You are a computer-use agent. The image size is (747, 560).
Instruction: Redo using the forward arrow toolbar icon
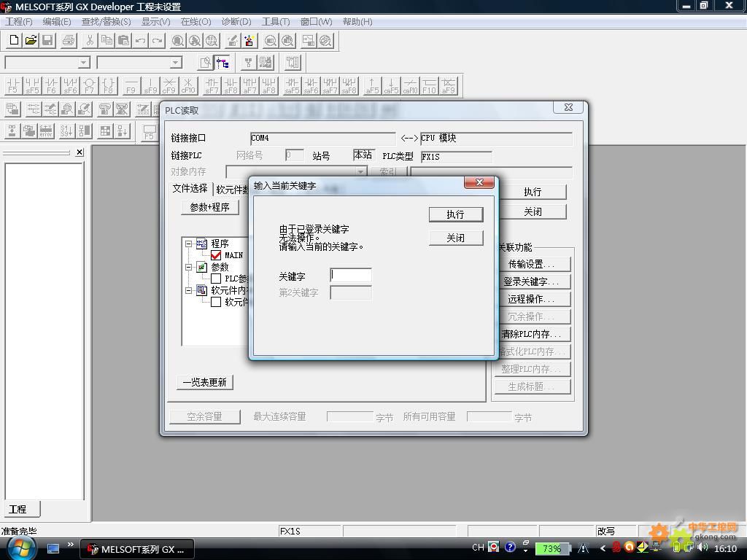tap(158, 41)
